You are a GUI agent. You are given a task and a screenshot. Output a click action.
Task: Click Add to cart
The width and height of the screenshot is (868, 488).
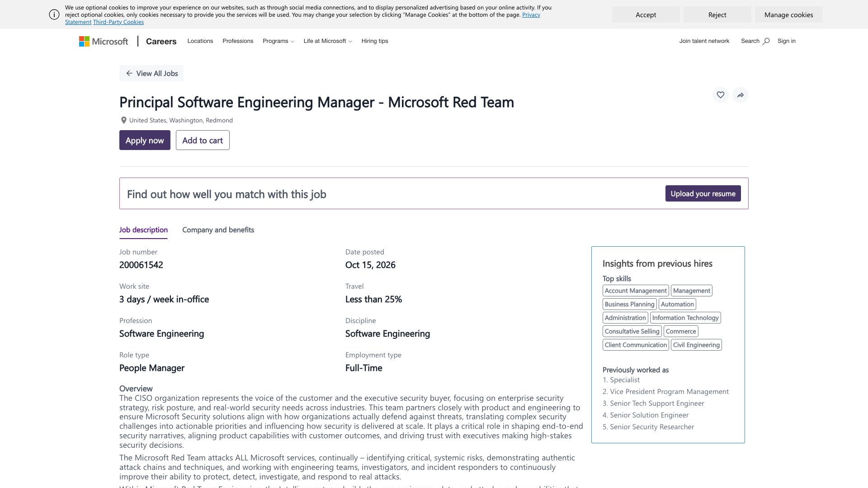click(x=203, y=140)
